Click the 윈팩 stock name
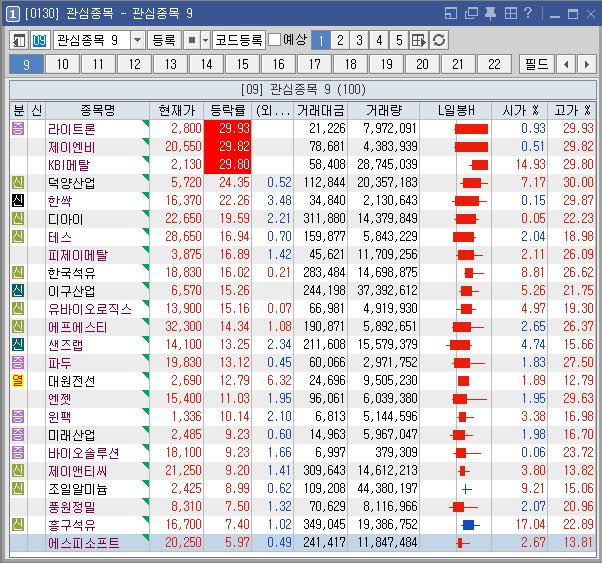 coord(59,417)
